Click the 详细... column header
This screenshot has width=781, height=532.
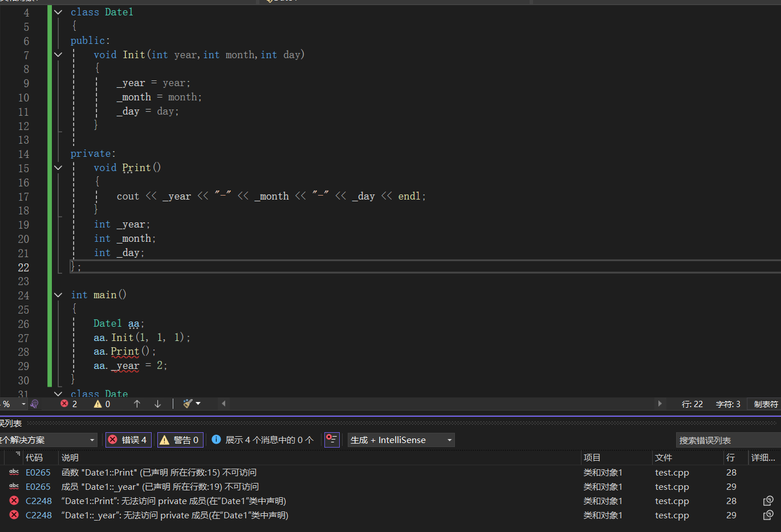coord(763,457)
